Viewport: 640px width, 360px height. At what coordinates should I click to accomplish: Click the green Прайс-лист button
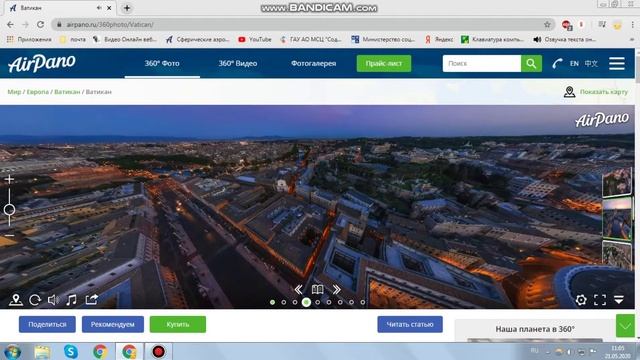[384, 63]
